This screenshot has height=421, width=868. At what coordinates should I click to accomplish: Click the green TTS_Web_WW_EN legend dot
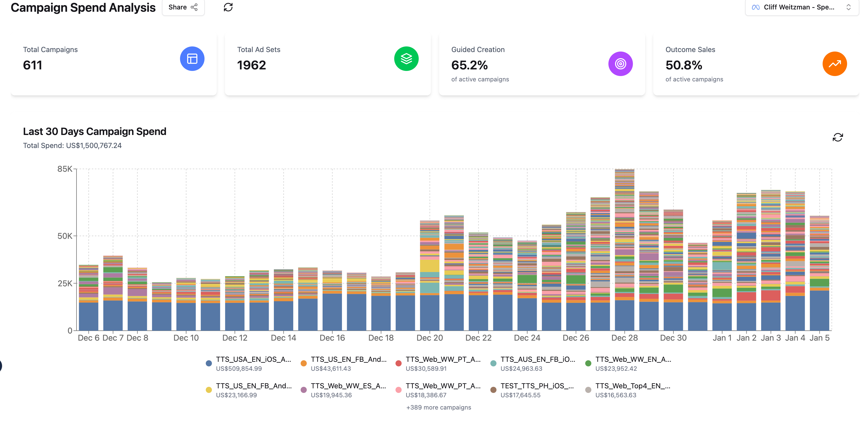tap(588, 363)
